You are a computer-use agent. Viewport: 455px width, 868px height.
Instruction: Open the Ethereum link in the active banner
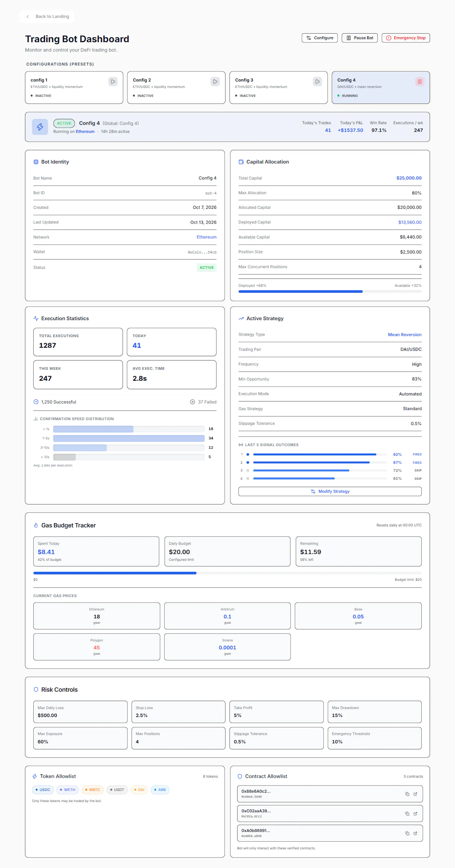(x=85, y=131)
